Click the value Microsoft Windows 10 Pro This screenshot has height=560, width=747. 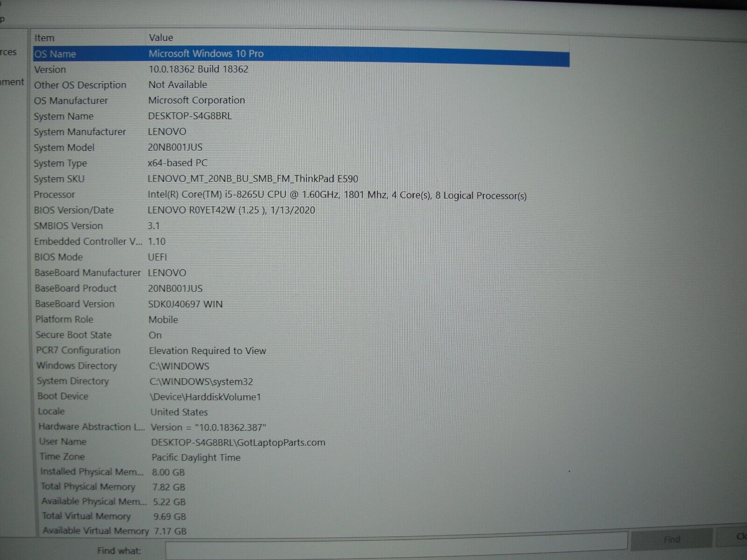coord(206,54)
